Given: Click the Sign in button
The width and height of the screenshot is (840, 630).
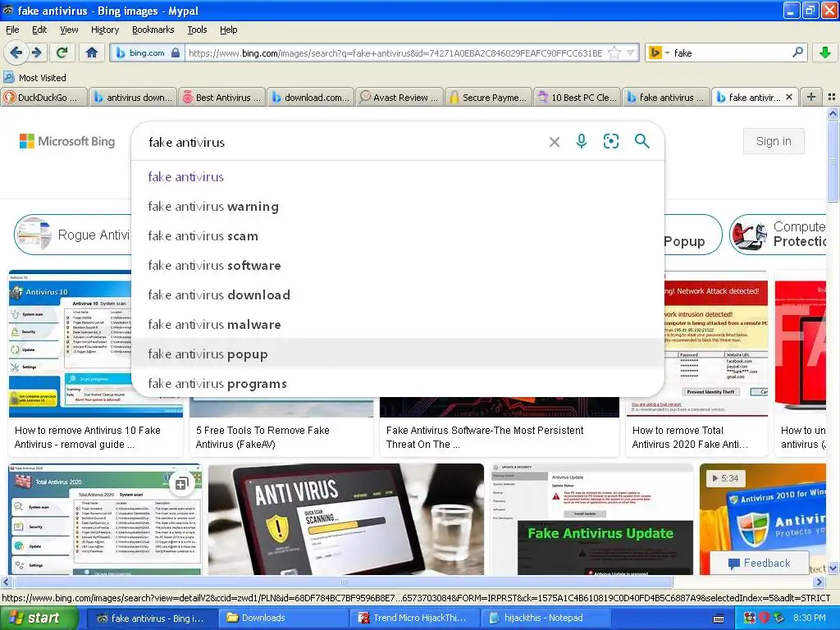Looking at the screenshot, I should (x=774, y=141).
